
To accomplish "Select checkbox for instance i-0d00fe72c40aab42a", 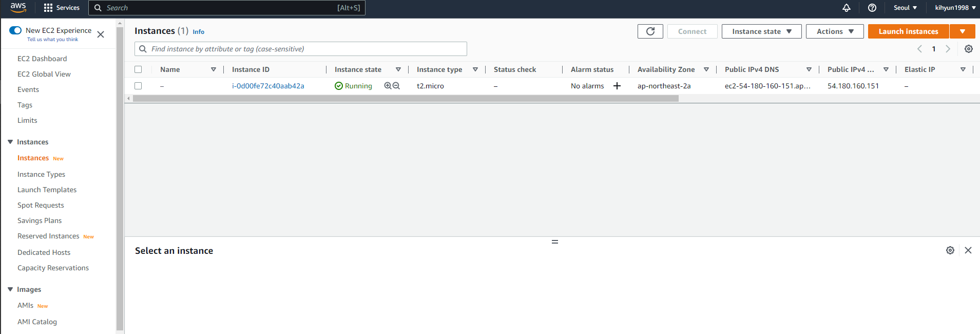I will tap(138, 86).
